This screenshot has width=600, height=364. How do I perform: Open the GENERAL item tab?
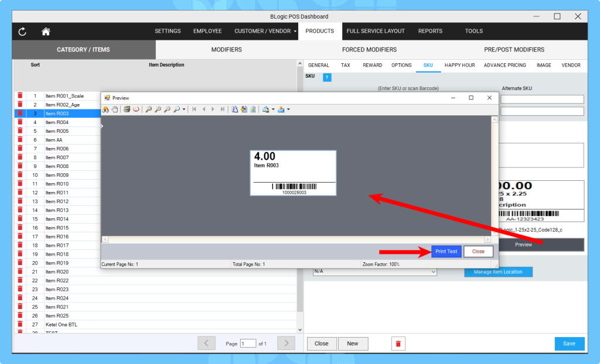(318, 66)
